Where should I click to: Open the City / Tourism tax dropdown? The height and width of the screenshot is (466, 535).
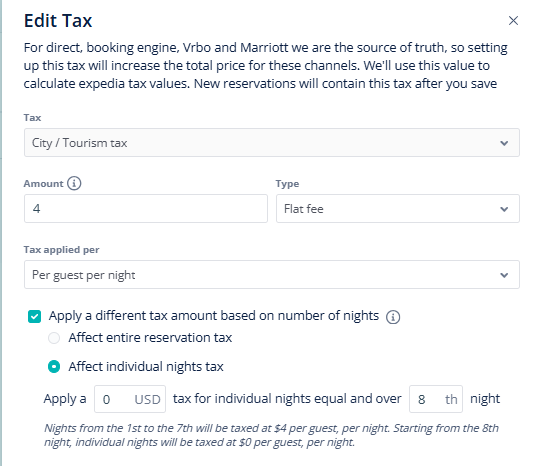(x=272, y=143)
